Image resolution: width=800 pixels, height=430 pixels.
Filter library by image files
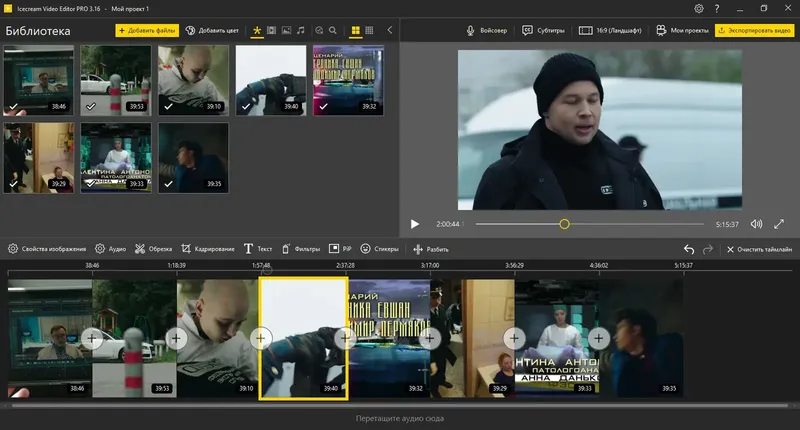click(286, 31)
